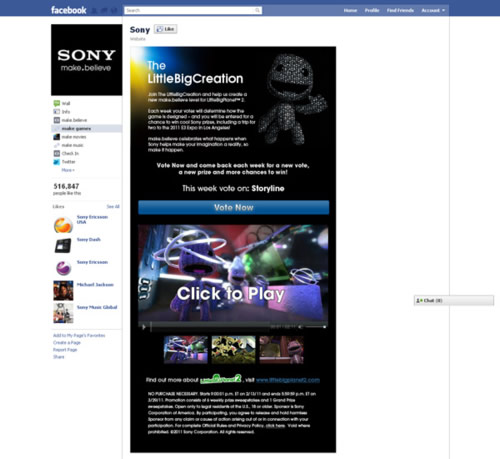Click the purple Sony Ericsson page icon
This screenshot has height=459, width=500.
tap(63, 268)
